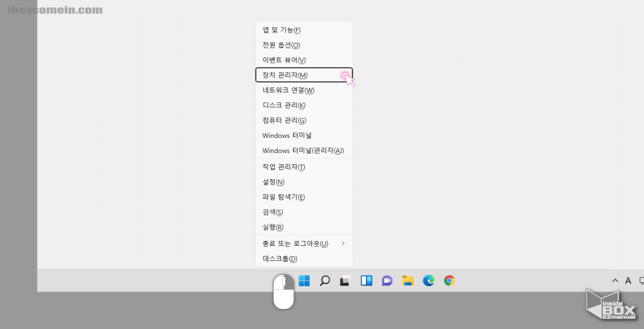Image resolution: width=644 pixels, height=329 pixels.
Task: Open taskbar Search magnifier icon
Action: click(325, 281)
